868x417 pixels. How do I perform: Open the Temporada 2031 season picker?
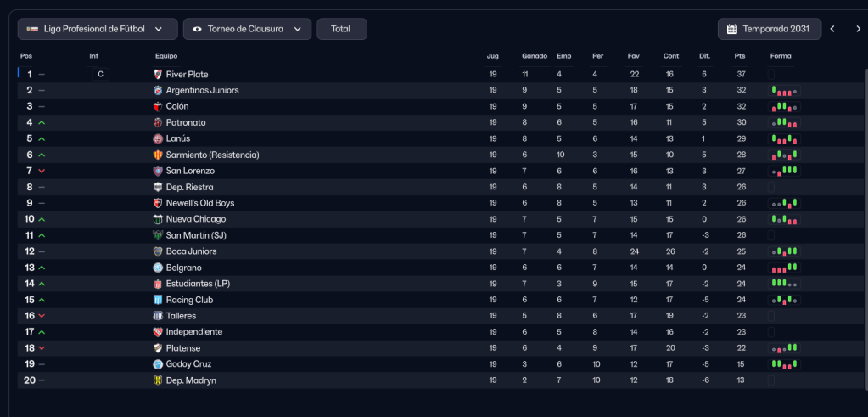770,29
